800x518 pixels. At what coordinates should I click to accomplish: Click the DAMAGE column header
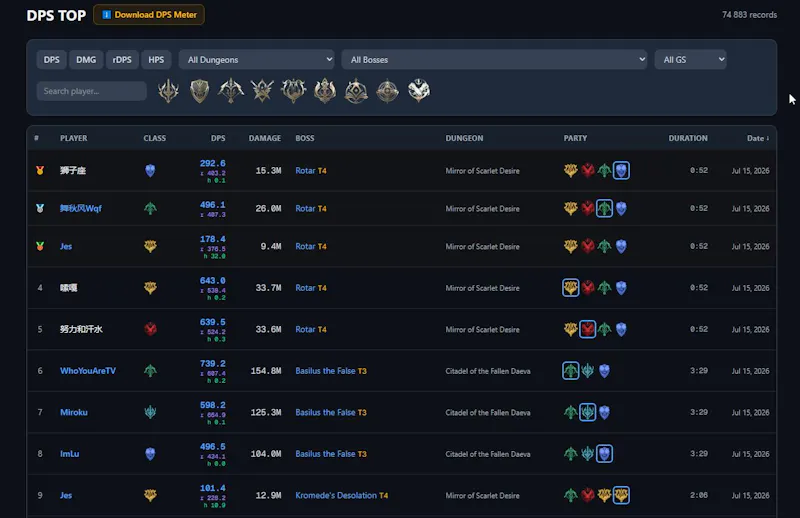click(x=265, y=138)
